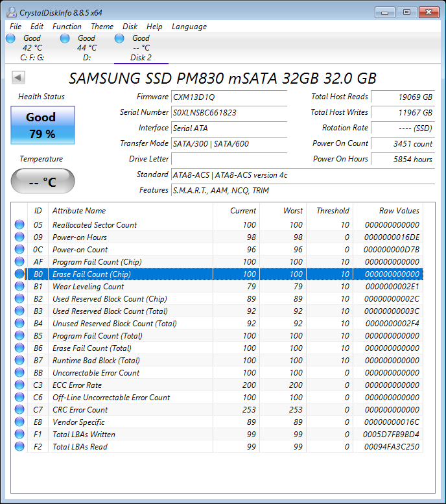Open the Help menu

154,27
